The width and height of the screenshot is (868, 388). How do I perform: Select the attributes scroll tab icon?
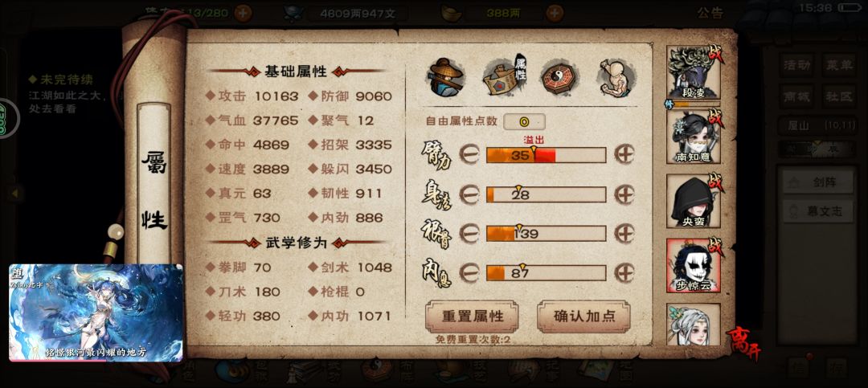click(504, 76)
